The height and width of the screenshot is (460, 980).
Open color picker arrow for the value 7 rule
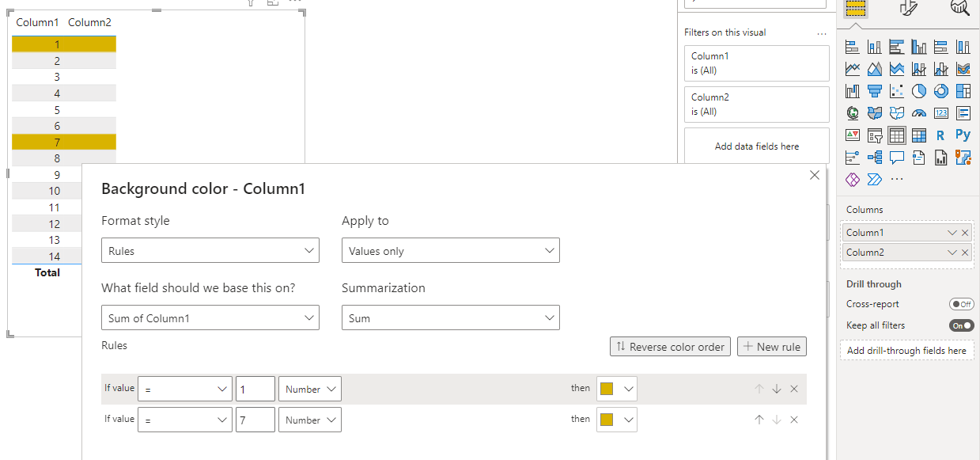628,420
